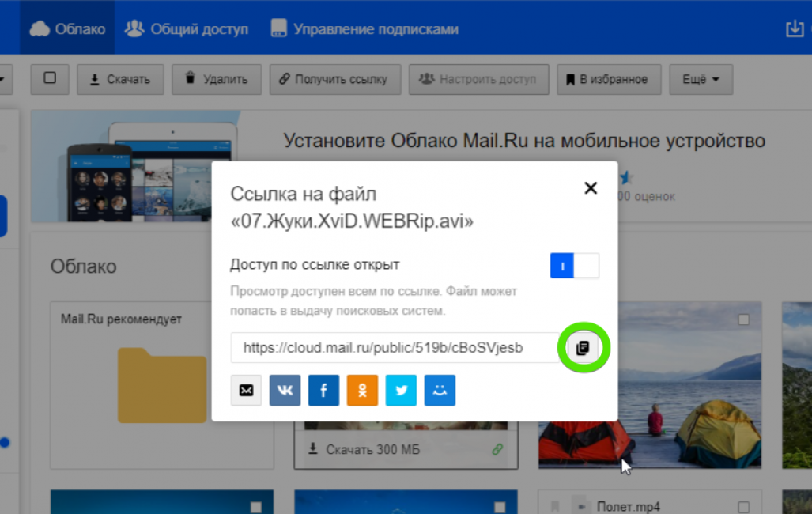Check the camping tent photo checkbox
Viewport: 812px width, 514px height.
(743, 319)
